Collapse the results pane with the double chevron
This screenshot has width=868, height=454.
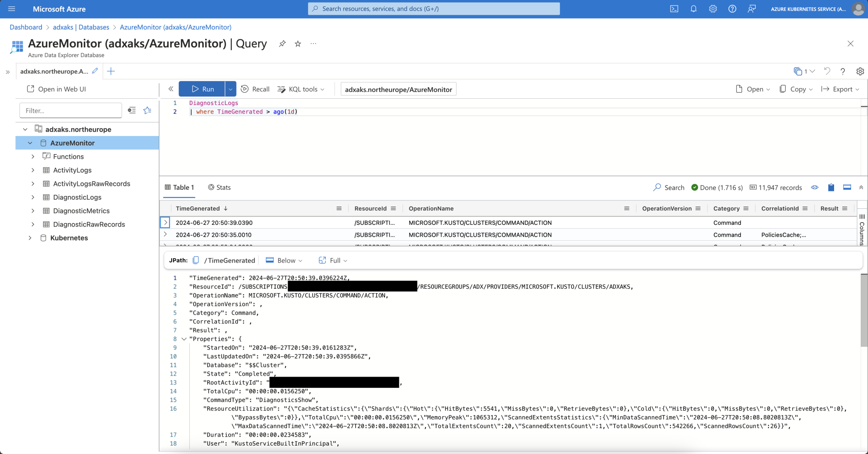[861, 187]
